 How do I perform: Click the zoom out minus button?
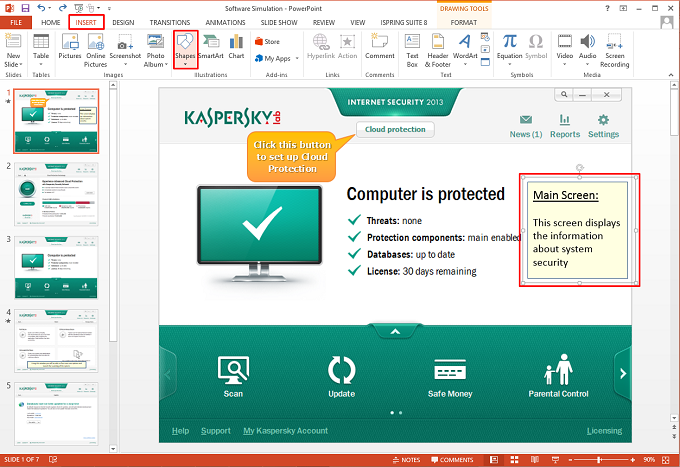(570, 460)
